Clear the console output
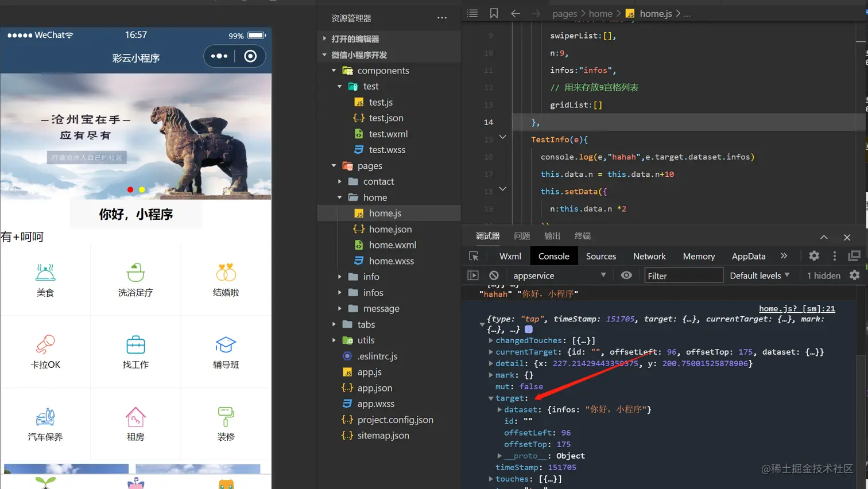 click(494, 275)
